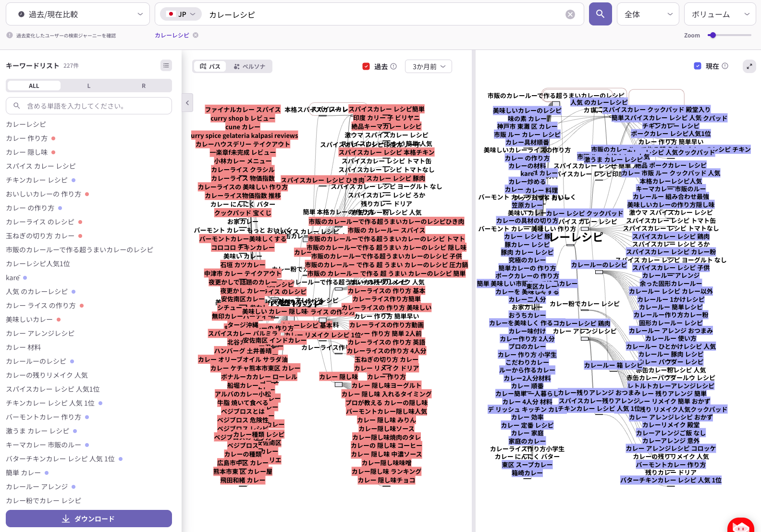Image resolution: width=761 pixels, height=532 pixels.
Task: Open the ボリューム dropdown
Action: click(x=719, y=14)
